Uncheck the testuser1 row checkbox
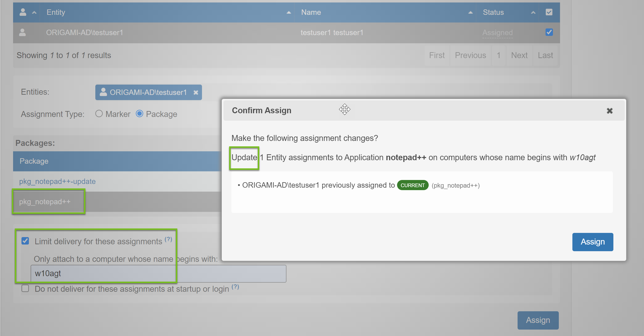Viewport: 644px width, 336px height. pyautogui.click(x=549, y=32)
